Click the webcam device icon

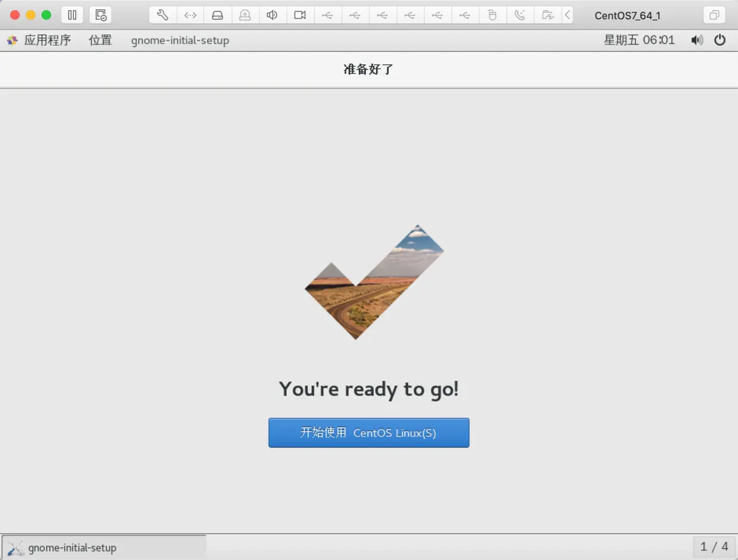click(245, 15)
